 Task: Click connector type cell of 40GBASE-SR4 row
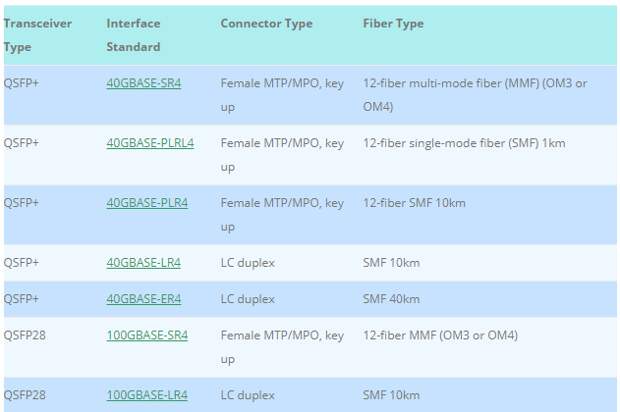coord(282,95)
